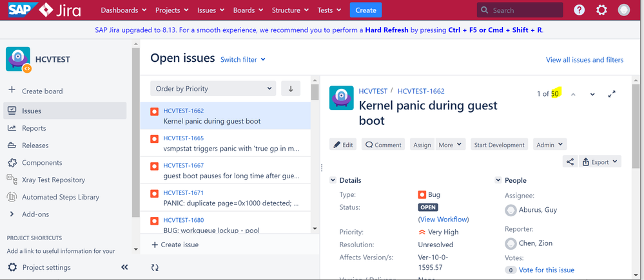Click the sidebar scroll down arrow
This screenshot has height=280, width=644.
[x=136, y=249]
